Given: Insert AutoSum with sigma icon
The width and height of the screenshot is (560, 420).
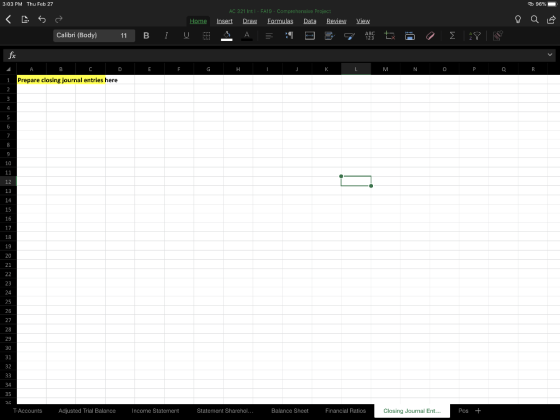Looking at the screenshot, I should pos(452,35).
